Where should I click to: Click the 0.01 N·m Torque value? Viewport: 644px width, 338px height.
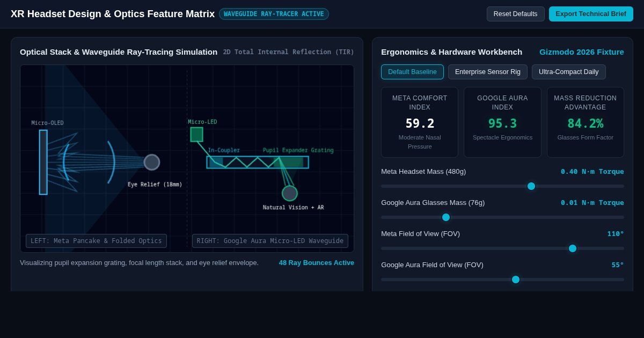[592, 203]
